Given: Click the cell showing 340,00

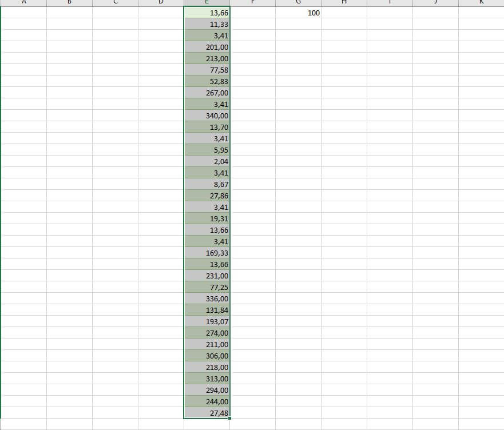Looking at the screenshot, I should (x=207, y=116).
